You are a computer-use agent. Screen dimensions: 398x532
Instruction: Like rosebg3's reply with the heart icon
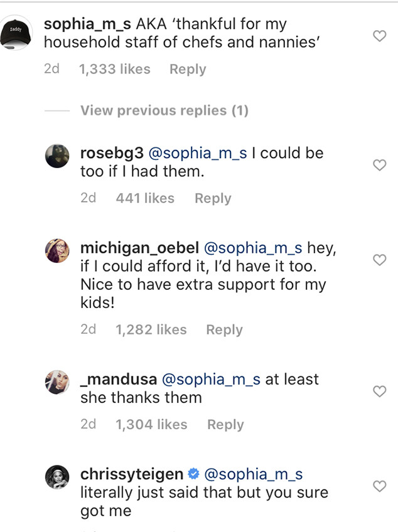pyautogui.click(x=379, y=166)
